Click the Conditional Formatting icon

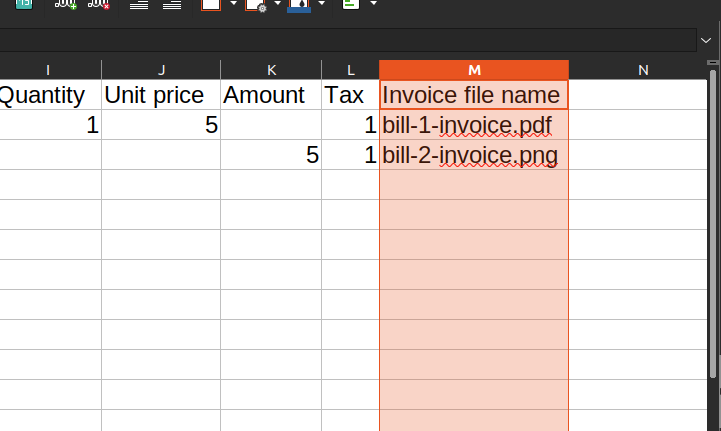351,4
